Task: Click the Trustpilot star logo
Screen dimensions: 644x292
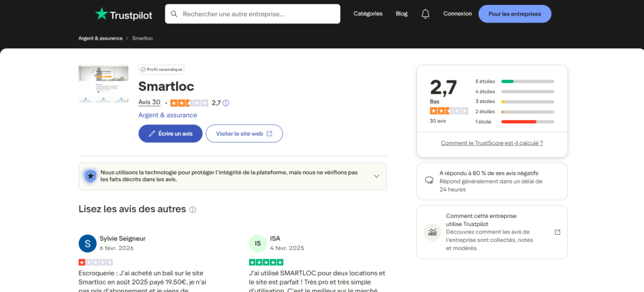Action: (101, 14)
